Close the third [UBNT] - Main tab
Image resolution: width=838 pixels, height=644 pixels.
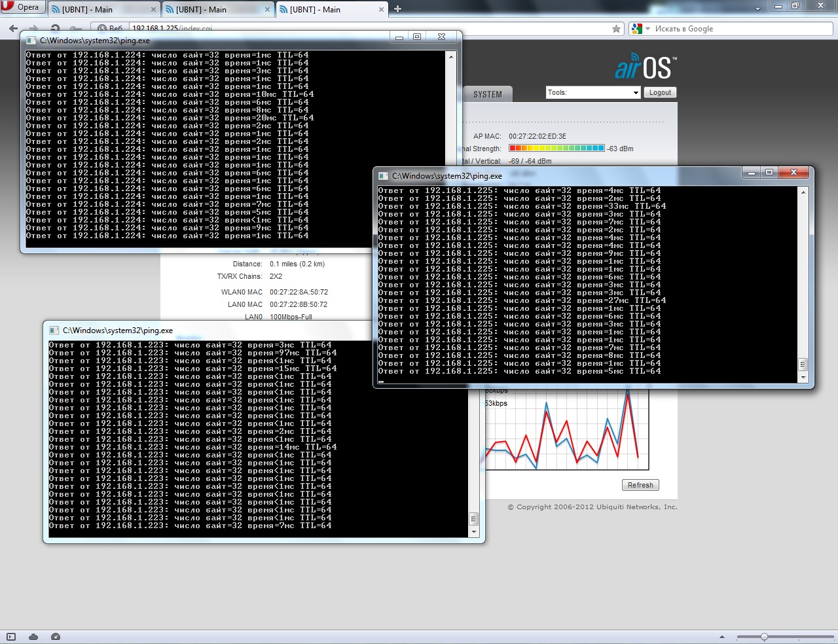coord(382,10)
